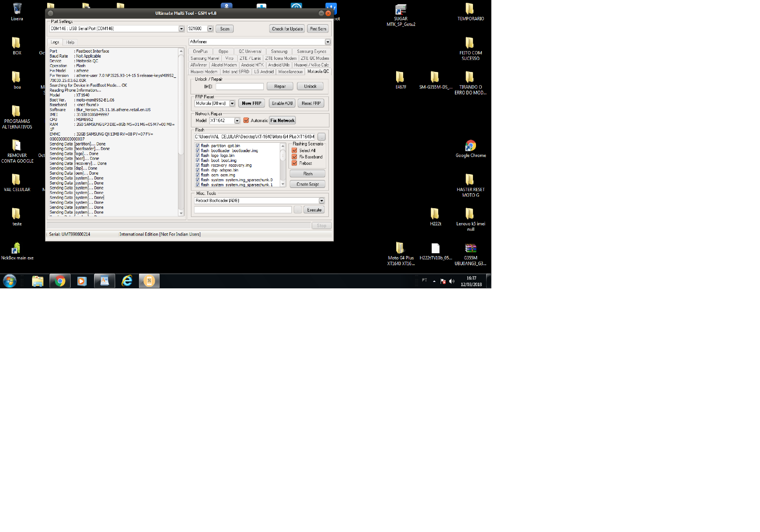Screen dimensions: 760x532
Task: Open the E467F folder
Action: [401, 80]
